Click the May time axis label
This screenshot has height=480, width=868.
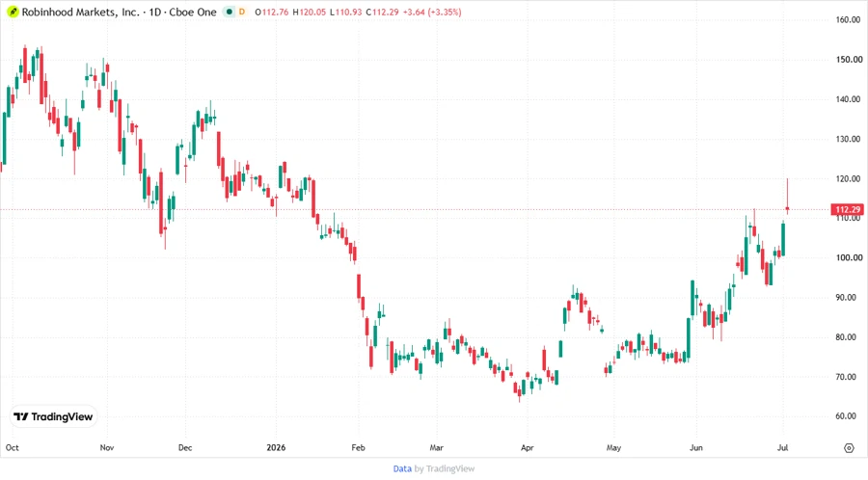coord(613,447)
